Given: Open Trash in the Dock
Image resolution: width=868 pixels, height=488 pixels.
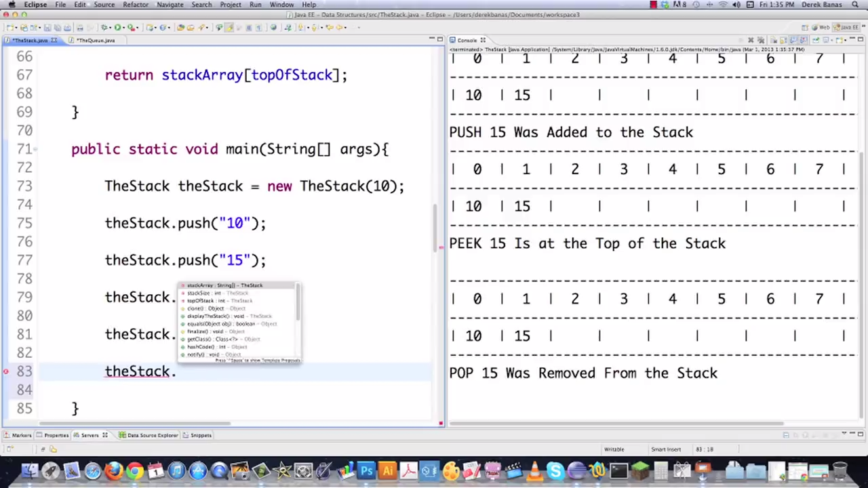Looking at the screenshot, I should click(x=840, y=470).
